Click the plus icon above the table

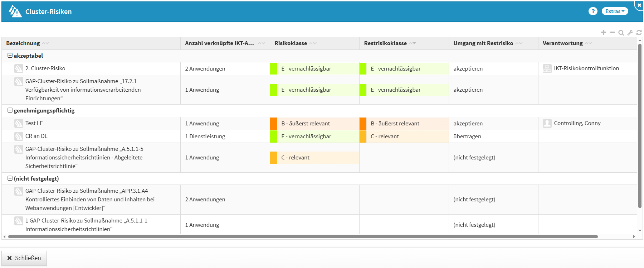click(604, 33)
